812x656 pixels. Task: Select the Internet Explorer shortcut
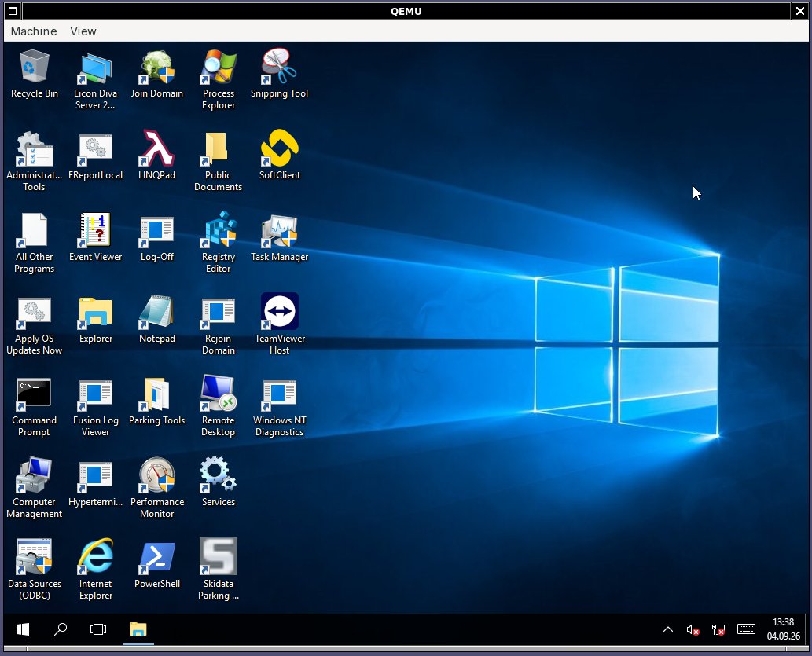[x=95, y=570]
